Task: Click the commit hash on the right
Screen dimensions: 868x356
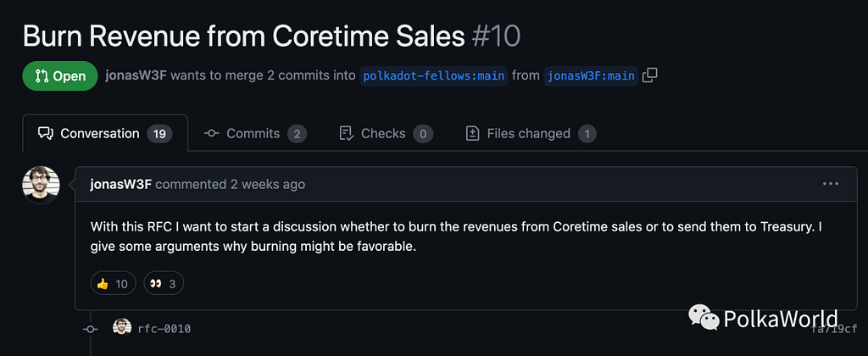Action: 828,329
